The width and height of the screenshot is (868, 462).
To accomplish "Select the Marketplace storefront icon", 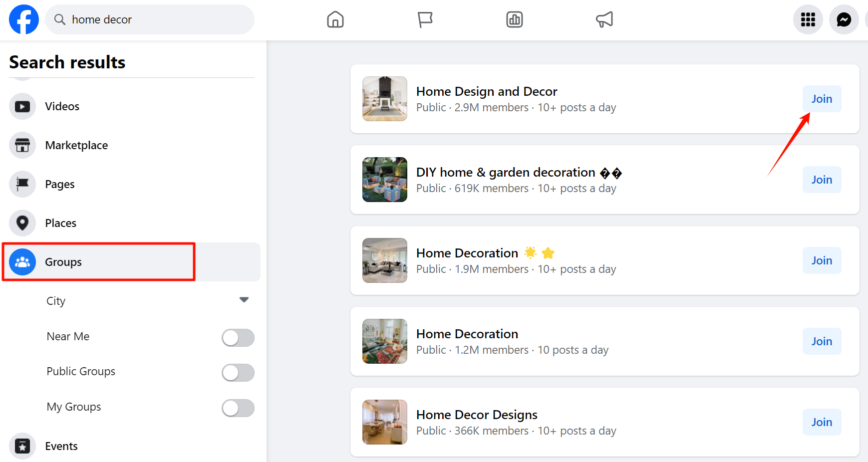I will click(x=22, y=145).
